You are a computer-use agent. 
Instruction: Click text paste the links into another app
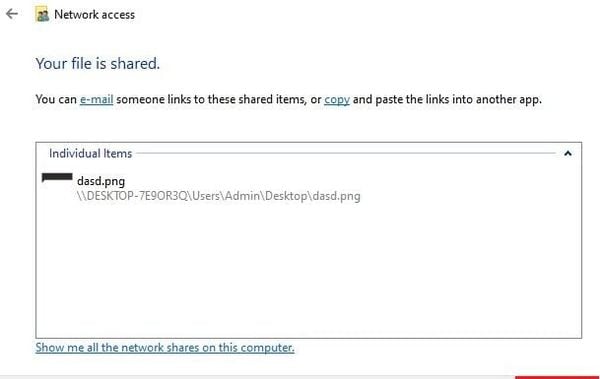pyautogui.click(x=458, y=100)
